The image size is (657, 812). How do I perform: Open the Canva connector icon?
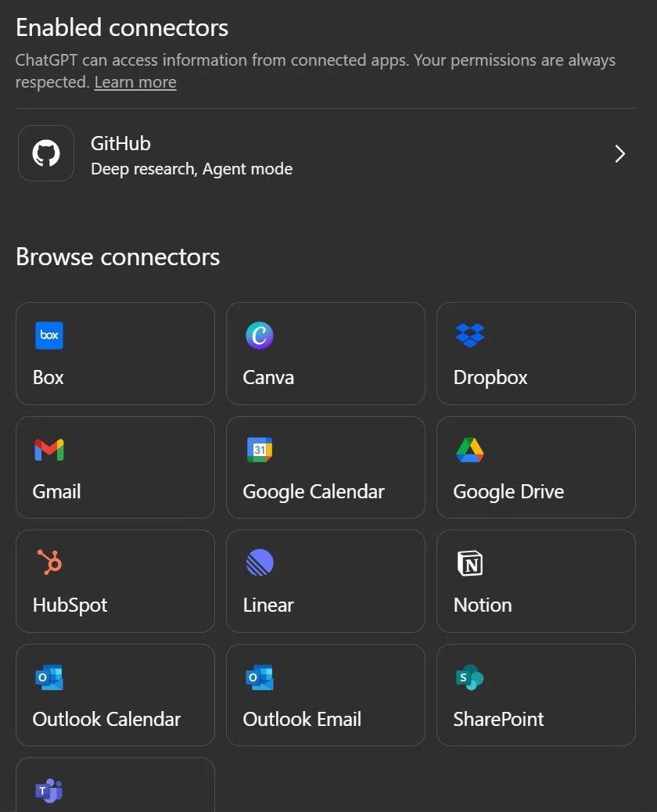(260, 335)
